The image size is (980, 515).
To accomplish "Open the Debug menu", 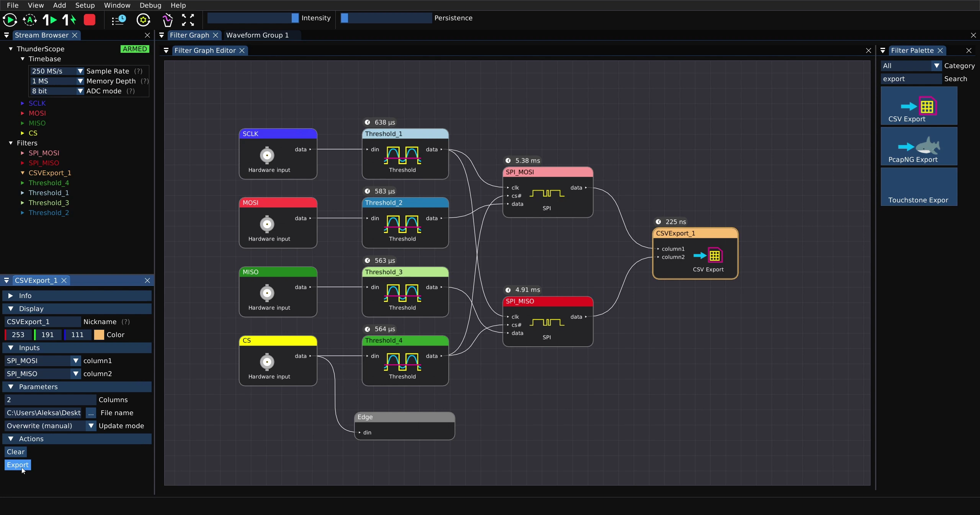I will [x=150, y=5].
